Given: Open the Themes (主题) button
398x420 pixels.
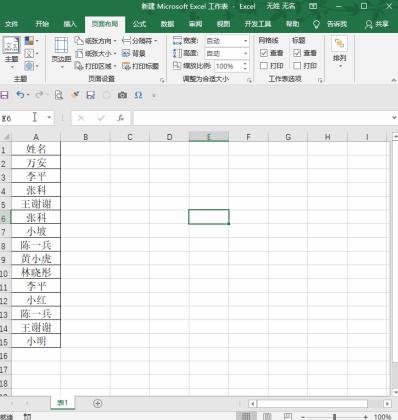Looking at the screenshot, I should 11,52.
